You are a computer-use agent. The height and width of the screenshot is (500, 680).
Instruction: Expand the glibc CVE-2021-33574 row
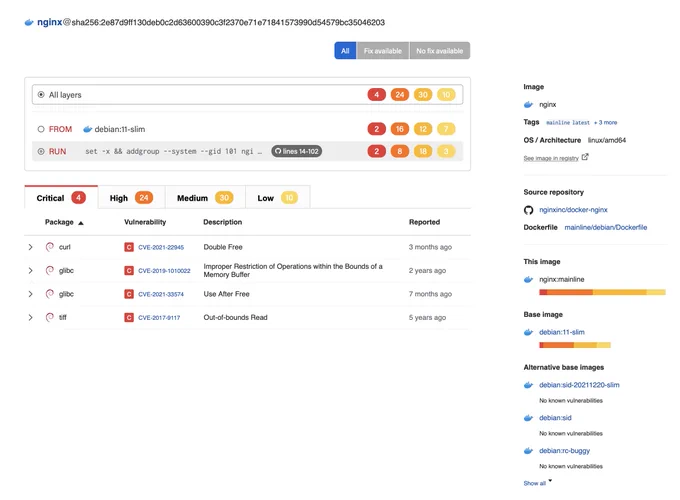[x=30, y=294]
